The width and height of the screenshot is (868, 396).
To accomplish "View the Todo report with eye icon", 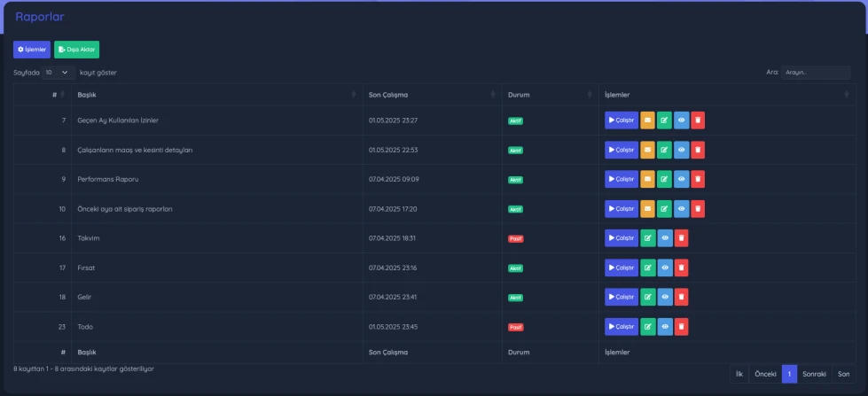I will pyautogui.click(x=665, y=326).
